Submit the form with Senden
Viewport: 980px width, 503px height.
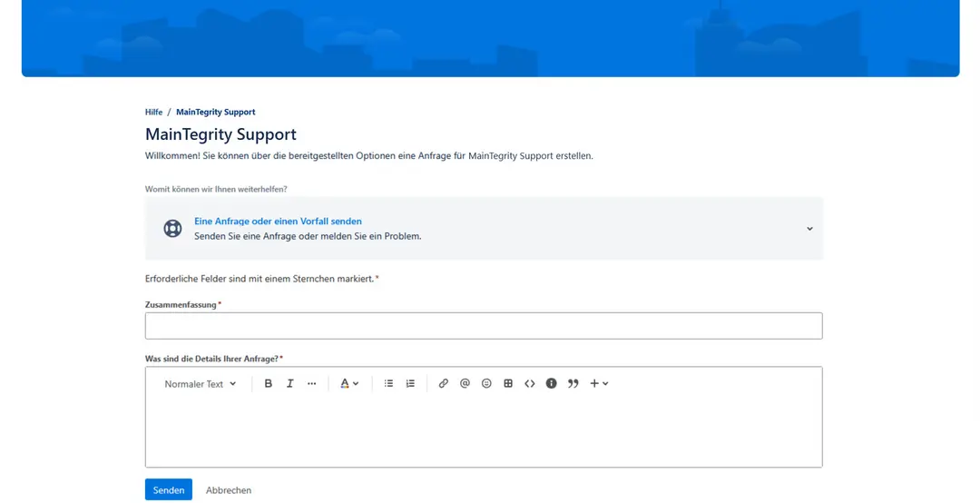tap(169, 490)
